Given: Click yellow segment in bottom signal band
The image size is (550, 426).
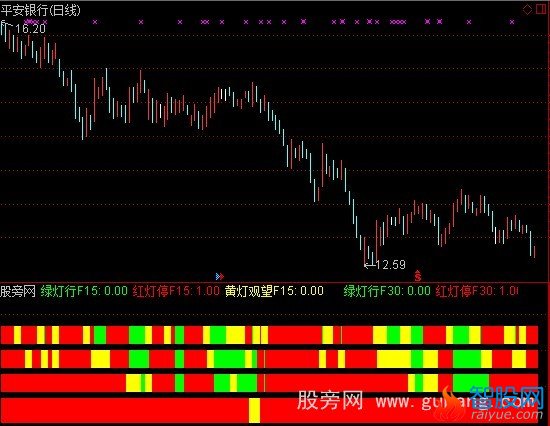Looking at the screenshot, I should 255,410.
